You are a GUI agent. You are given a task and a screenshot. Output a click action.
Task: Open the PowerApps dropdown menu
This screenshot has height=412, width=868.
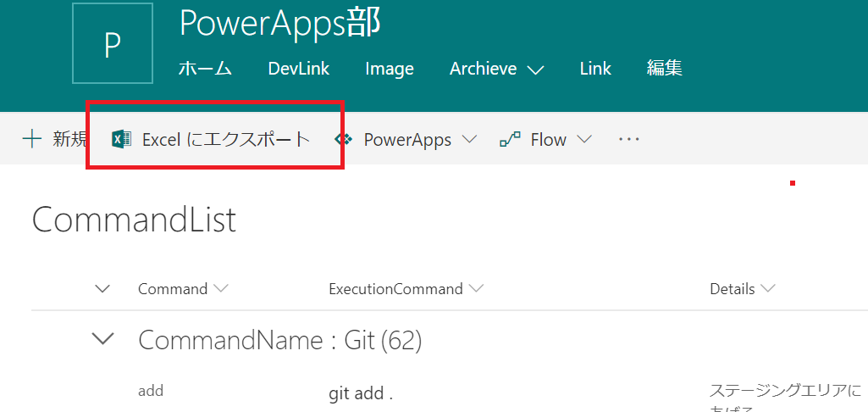[406, 139]
